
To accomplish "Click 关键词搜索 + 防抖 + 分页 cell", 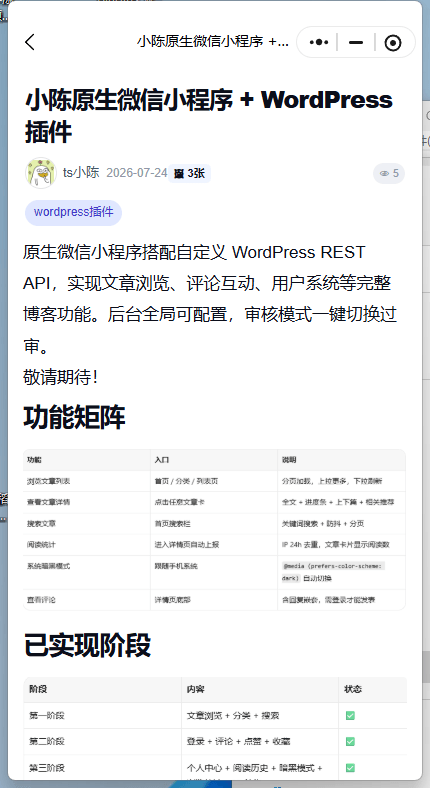I will click(323, 524).
